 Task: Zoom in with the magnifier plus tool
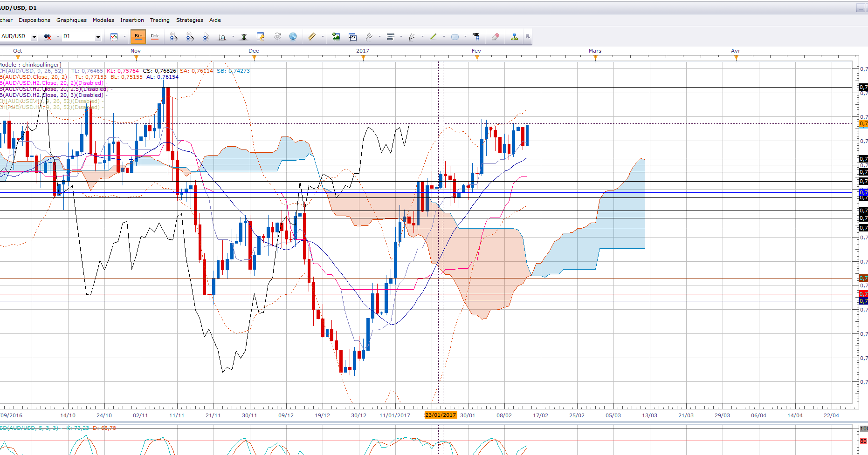(173, 36)
